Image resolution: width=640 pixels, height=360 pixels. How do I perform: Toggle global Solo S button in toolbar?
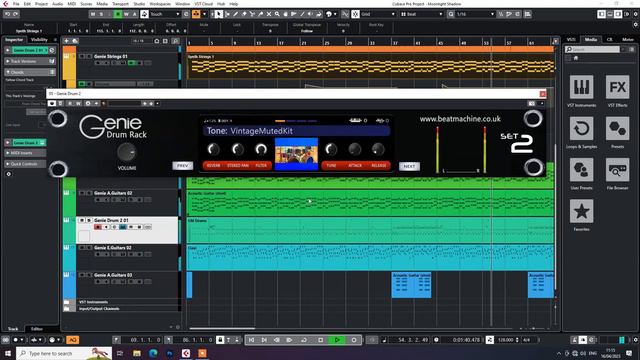[x=101, y=14]
